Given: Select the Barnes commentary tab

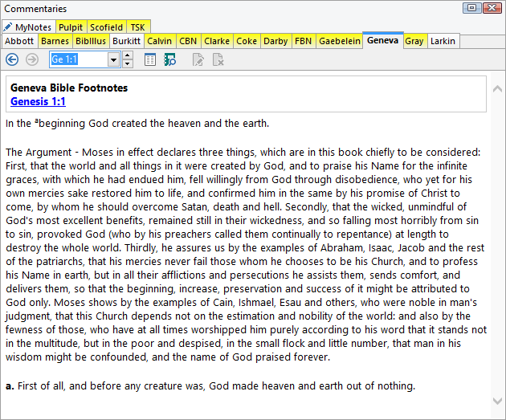Looking at the screenshot, I should (x=55, y=41).
